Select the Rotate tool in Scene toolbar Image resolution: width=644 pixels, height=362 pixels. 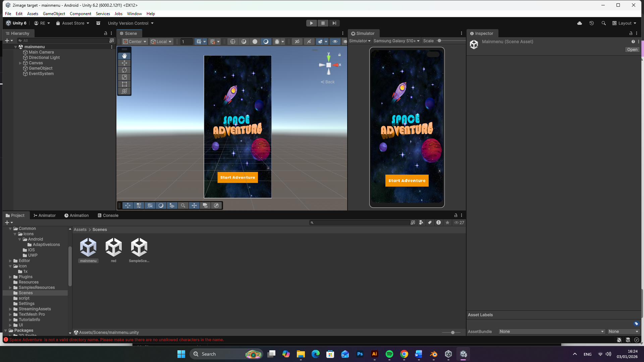pos(124,70)
